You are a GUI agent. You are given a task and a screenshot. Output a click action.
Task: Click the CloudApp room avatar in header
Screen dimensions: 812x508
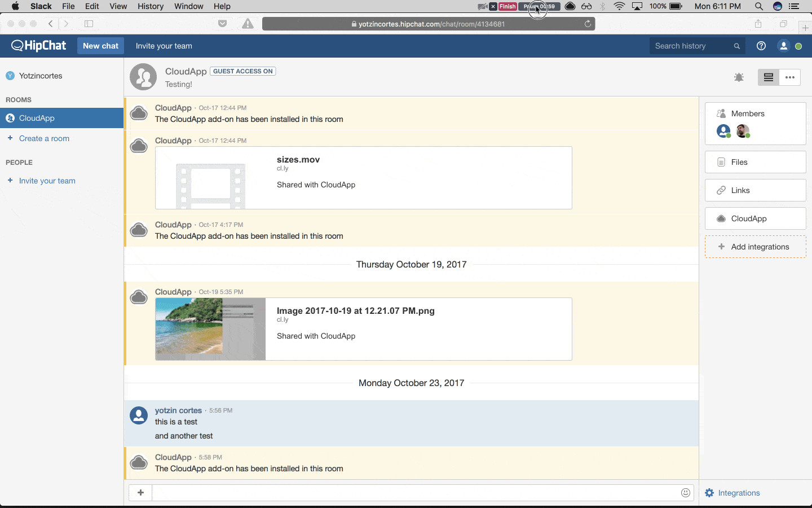coord(143,77)
